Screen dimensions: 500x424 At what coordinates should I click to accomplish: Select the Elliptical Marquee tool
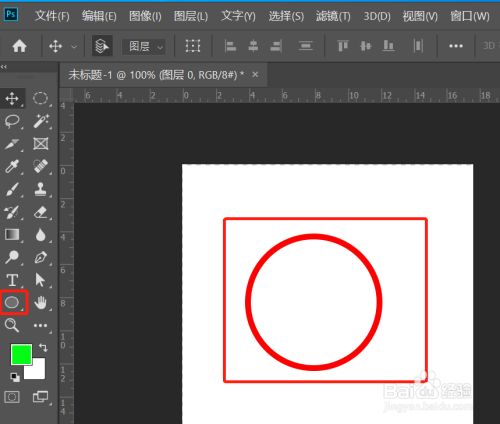point(40,98)
